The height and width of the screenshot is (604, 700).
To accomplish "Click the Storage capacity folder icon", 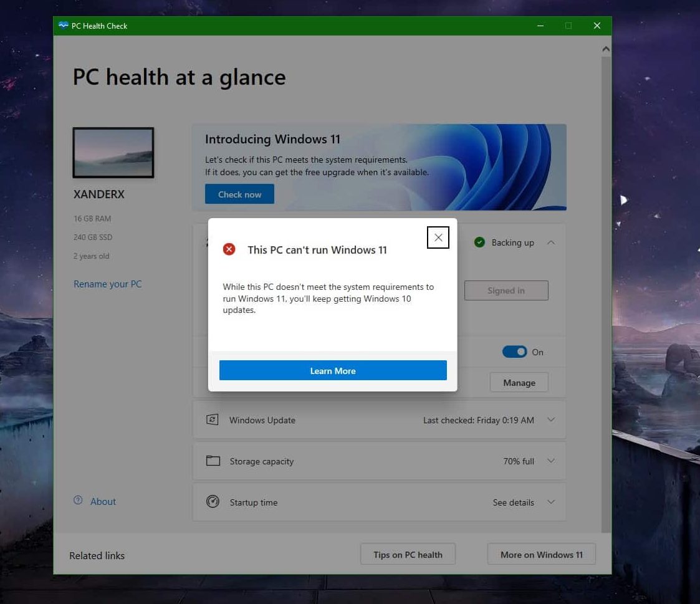I will pyautogui.click(x=213, y=461).
